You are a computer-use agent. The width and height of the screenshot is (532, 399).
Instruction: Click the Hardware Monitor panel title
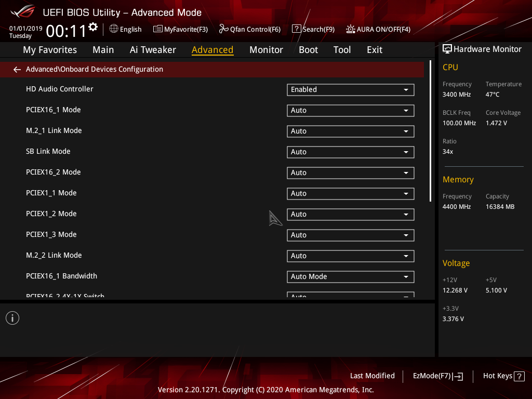pos(487,49)
